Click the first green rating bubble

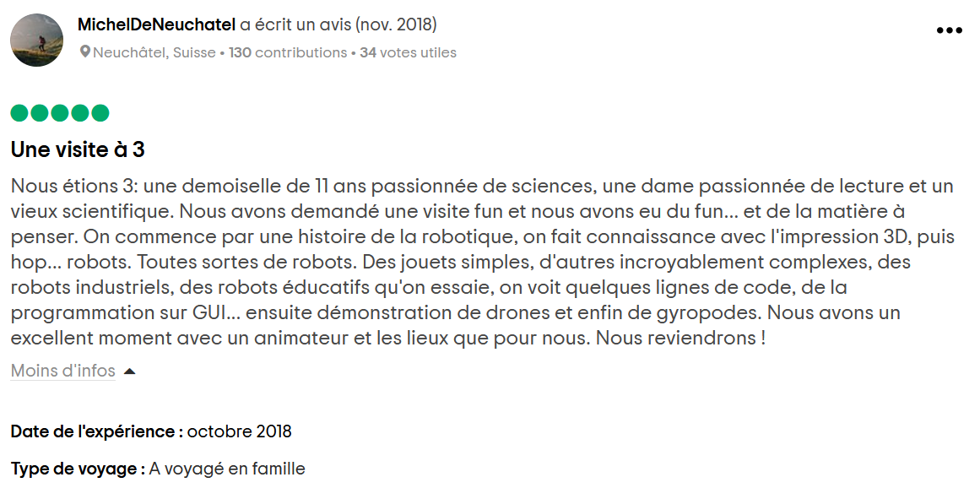(x=20, y=113)
